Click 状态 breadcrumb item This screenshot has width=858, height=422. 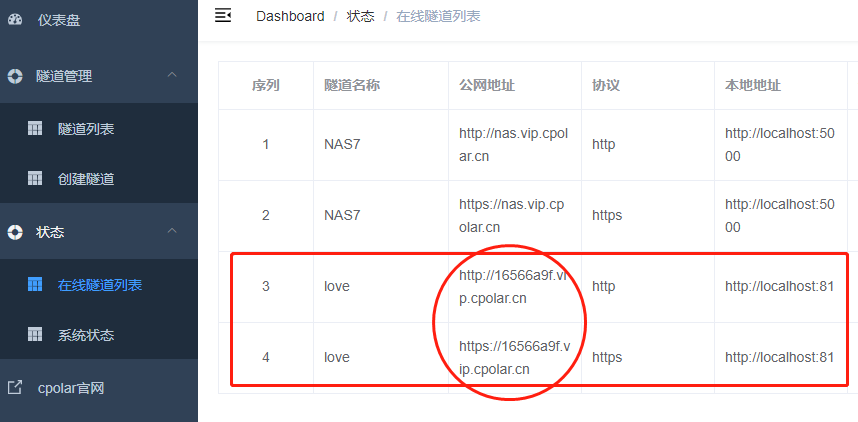point(361,16)
